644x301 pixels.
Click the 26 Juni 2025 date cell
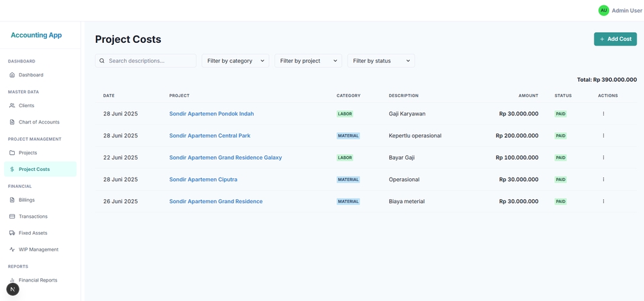click(x=120, y=201)
